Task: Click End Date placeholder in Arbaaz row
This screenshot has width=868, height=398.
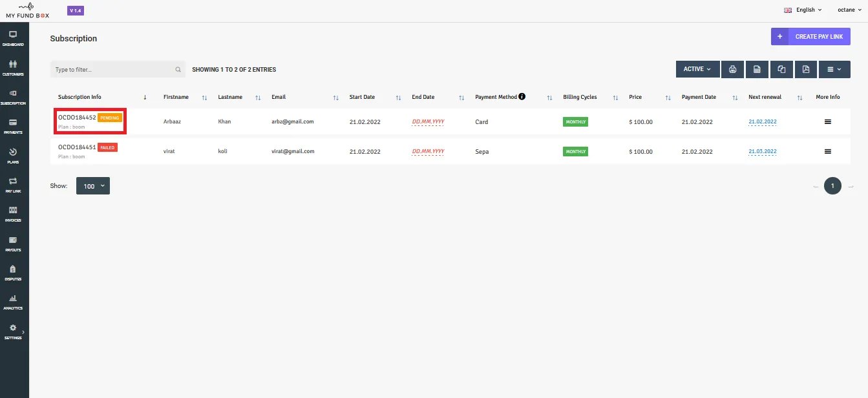Action: (x=428, y=122)
